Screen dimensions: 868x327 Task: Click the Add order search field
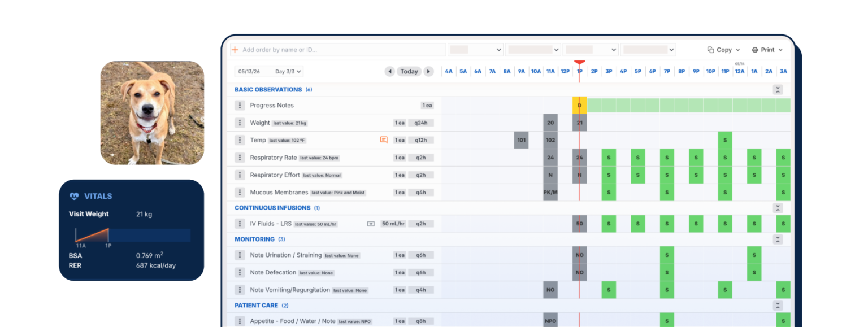coord(338,50)
